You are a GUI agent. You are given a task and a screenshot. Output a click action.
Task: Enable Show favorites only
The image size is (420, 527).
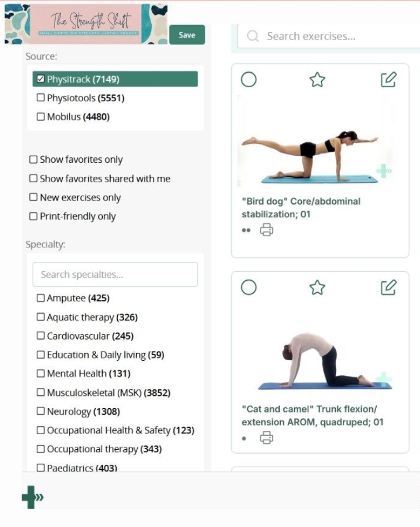pos(33,160)
